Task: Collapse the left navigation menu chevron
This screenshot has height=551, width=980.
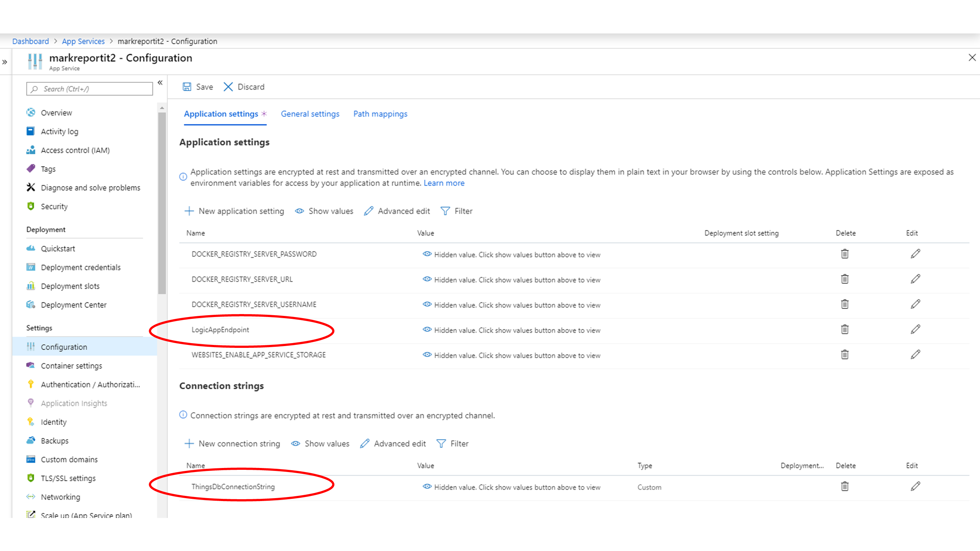Action: [x=160, y=83]
